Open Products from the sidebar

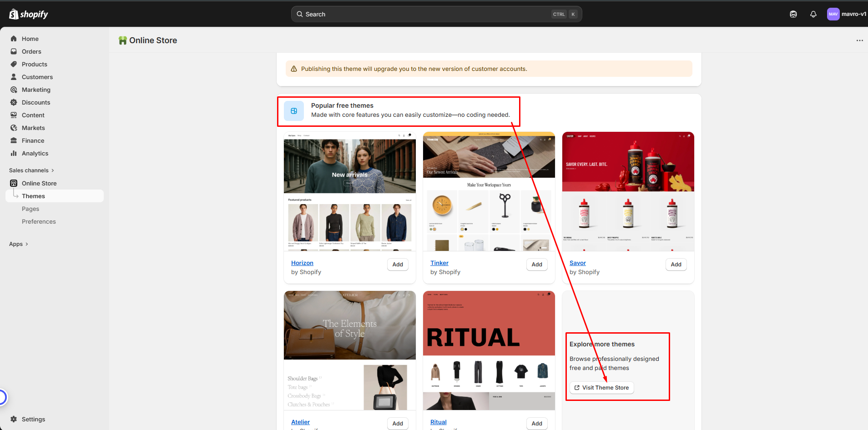pyautogui.click(x=34, y=64)
